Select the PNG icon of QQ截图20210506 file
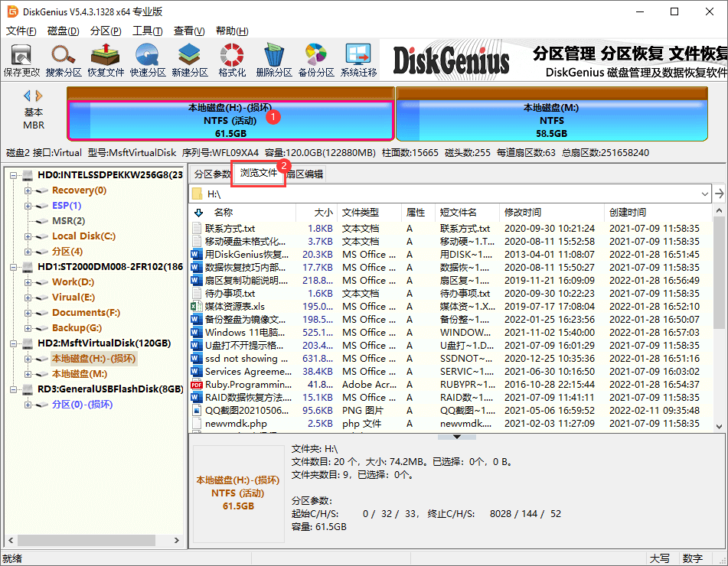Image resolution: width=728 pixels, height=566 pixels. pos(197,410)
